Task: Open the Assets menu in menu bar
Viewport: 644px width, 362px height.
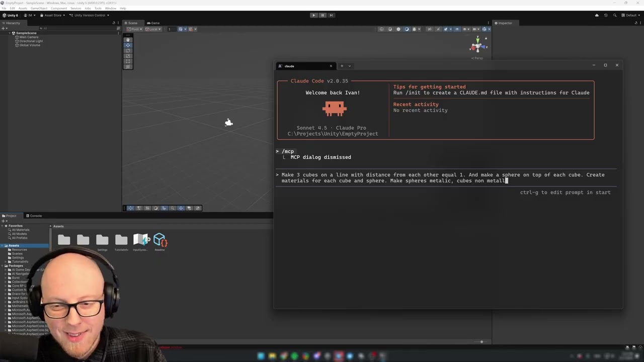Action: click(x=23, y=9)
